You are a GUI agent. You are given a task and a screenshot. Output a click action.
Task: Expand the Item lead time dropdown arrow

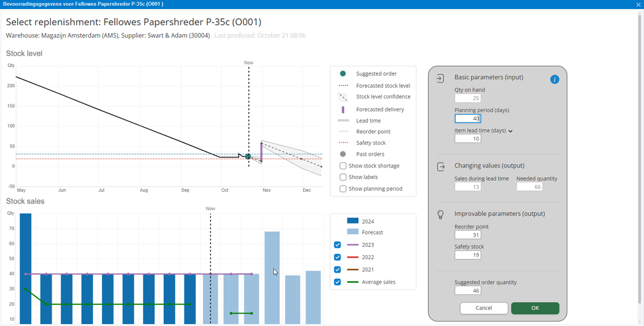tap(511, 131)
